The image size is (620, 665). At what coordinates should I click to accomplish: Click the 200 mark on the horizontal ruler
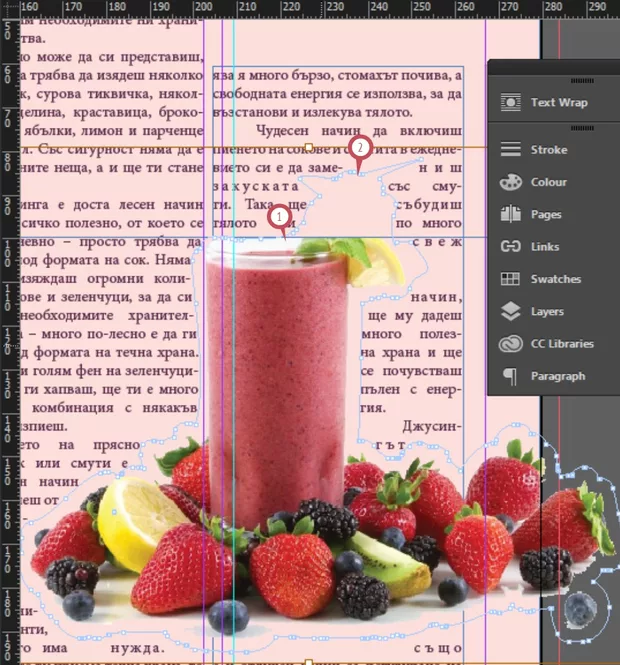pos(203,7)
